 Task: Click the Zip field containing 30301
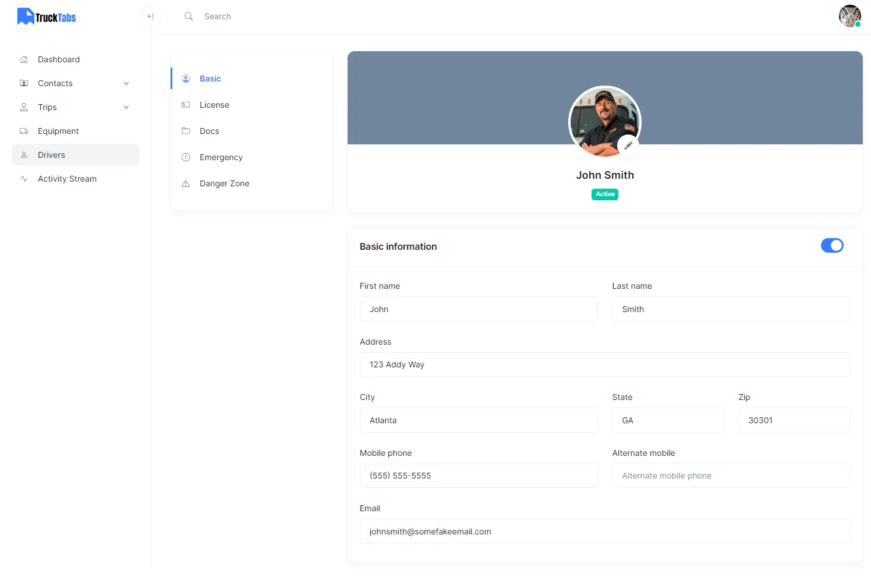coord(794,420)
